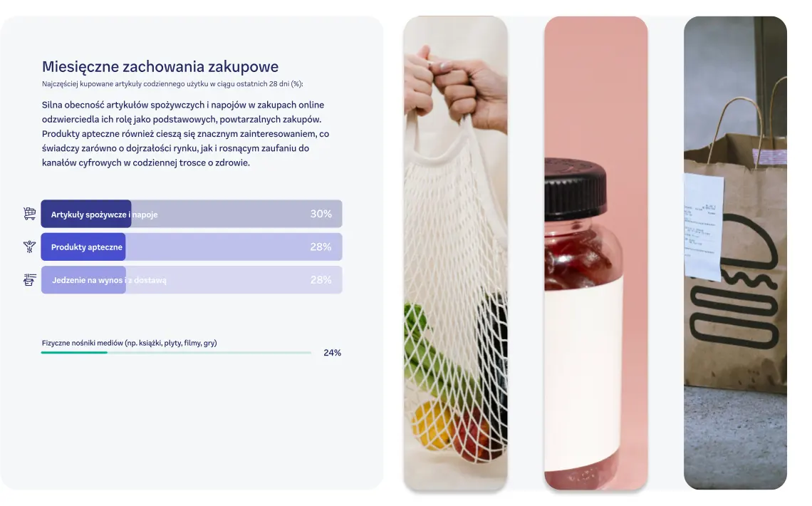Select the Produkty apteczne bar

point(192,247)
